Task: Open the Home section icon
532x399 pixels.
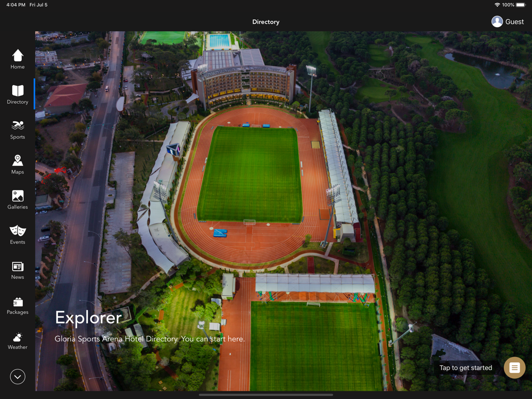Action: [18, 55]
